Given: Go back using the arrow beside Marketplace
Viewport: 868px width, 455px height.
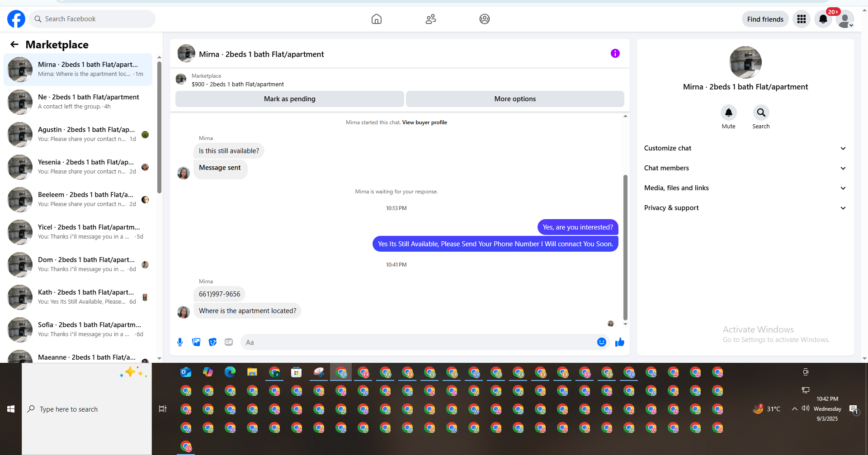Looking at the screenshot, I should [14, 44].
